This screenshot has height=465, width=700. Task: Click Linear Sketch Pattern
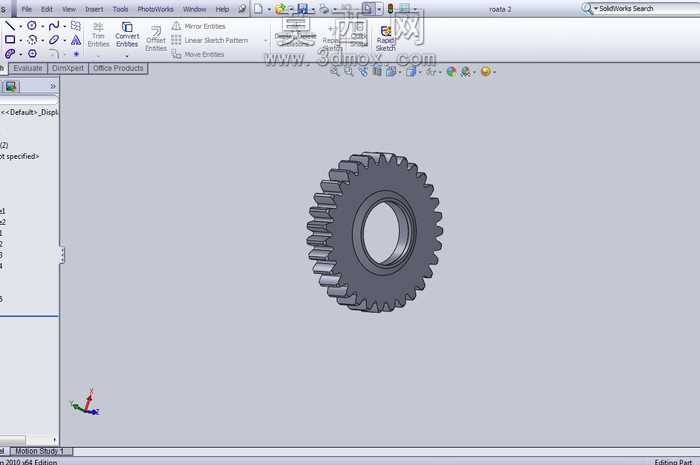click(x=210, y=40)
